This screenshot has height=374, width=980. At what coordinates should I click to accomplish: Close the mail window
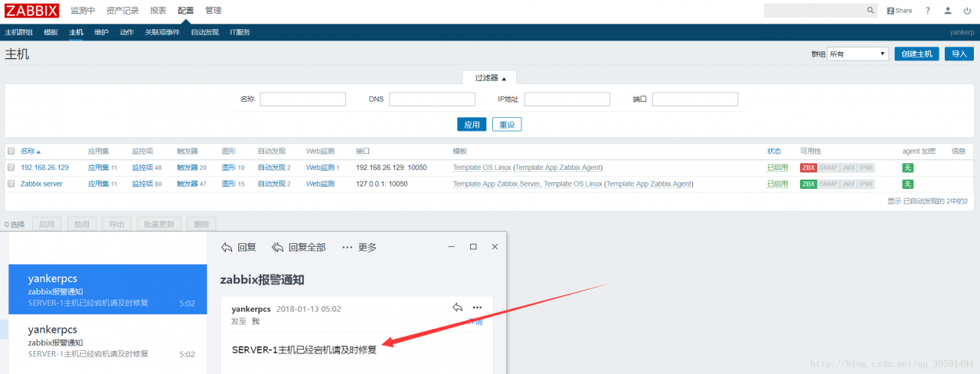[x=495, y=246]
